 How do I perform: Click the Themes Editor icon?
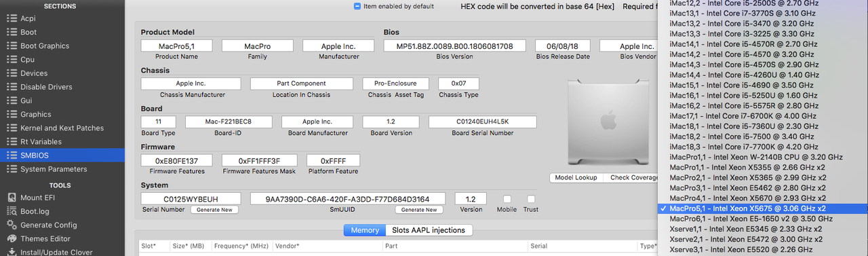pyautogui.click(x=12, y=238)
